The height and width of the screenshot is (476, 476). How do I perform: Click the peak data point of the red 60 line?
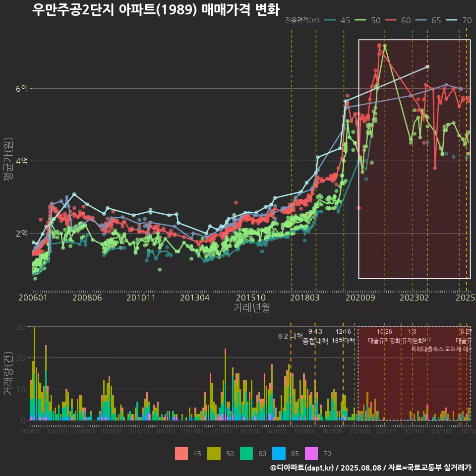[x=379, y=45]
